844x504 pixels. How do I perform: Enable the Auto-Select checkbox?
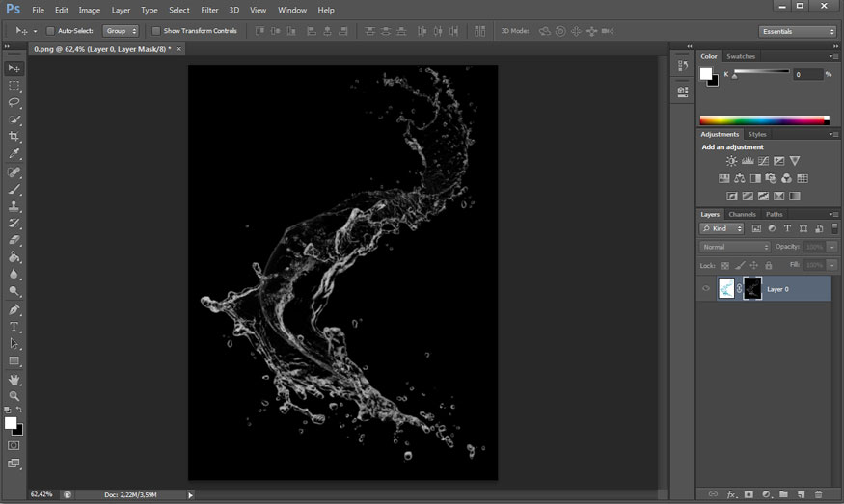point(51,31)
